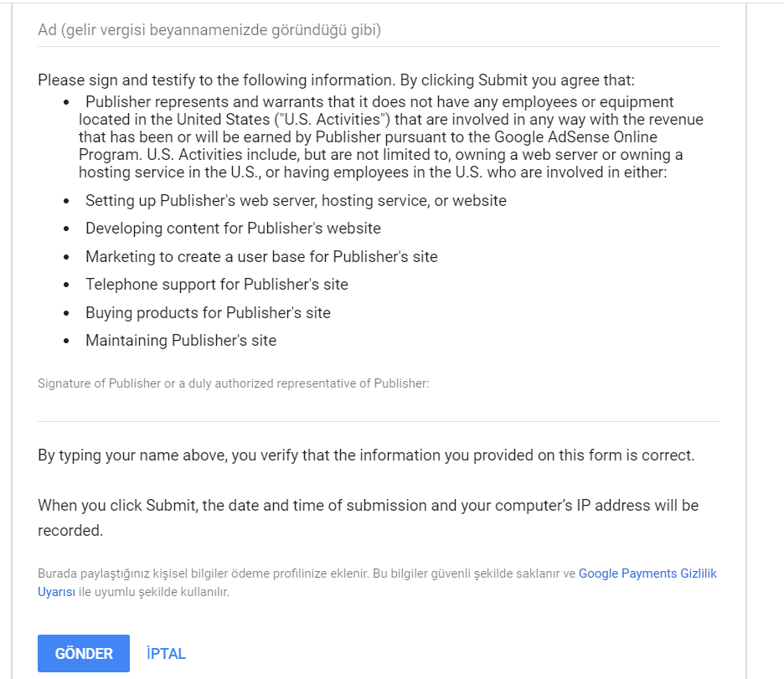Click 'Buying products for Publisher's site' bullet
The width and height of the screenshot is (784, 679).
(208, 313)
